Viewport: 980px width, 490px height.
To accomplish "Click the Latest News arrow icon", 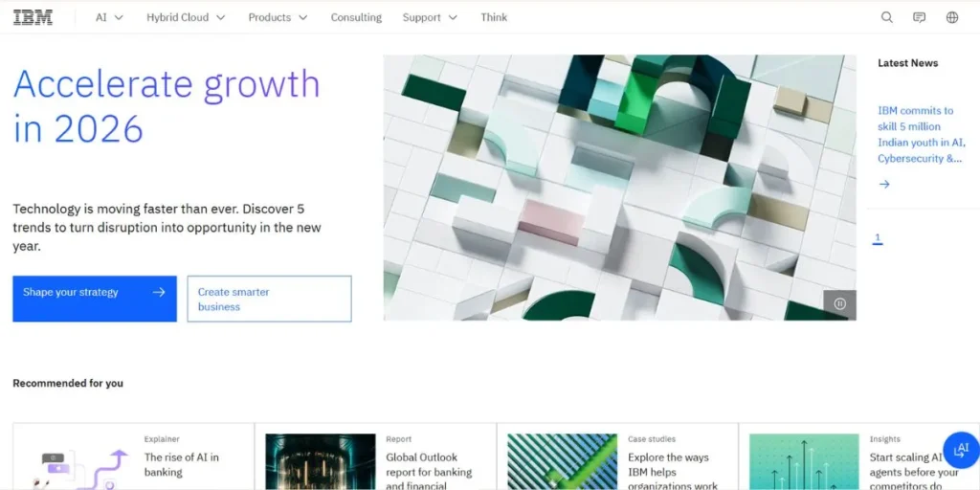I will (883, 185).
